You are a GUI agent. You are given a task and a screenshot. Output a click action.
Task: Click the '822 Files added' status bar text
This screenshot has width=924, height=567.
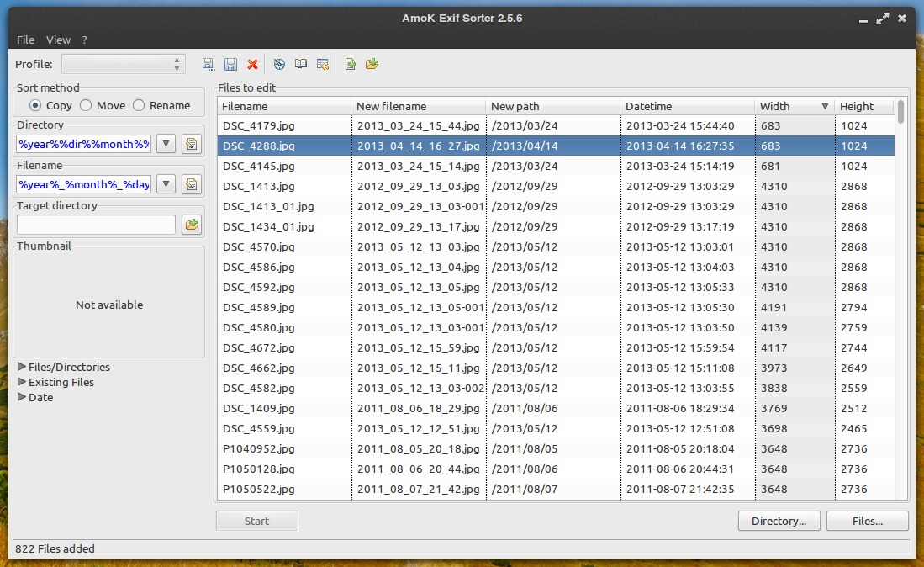55,548
